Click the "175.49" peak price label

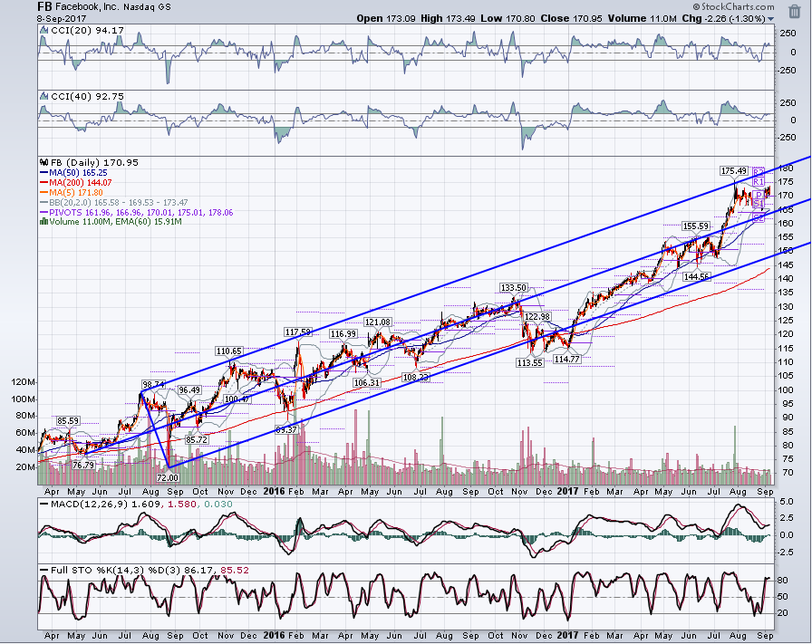point(734,171)
